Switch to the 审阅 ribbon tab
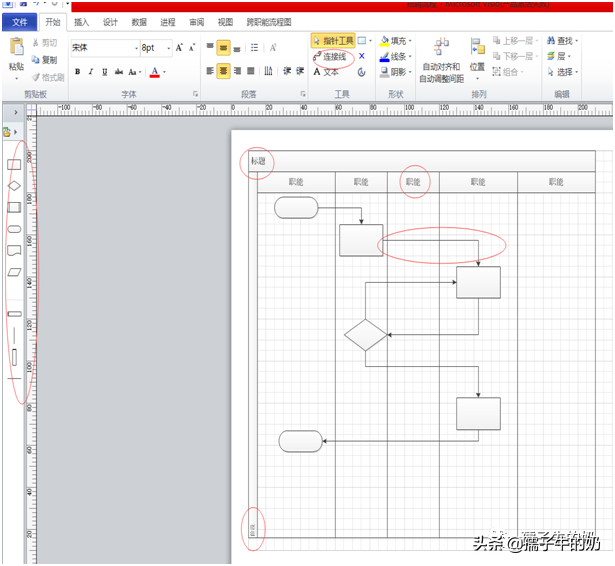Screen dimensions: 615x566 [197, 22]
